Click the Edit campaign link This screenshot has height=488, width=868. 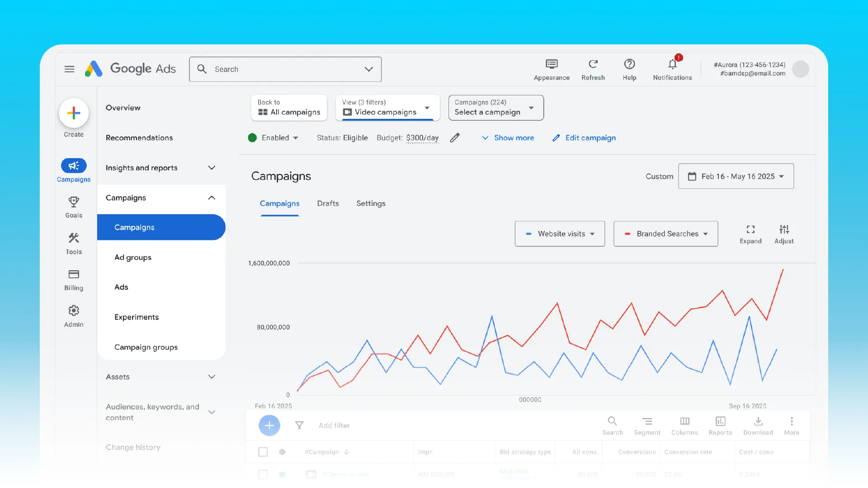tap(584, 138)
